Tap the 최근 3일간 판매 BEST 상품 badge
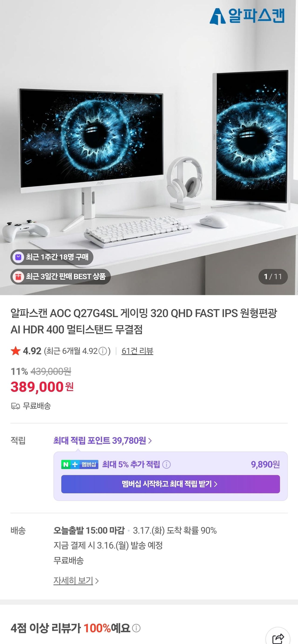Screen dimensions: 298x644 pyautogui.click(x=61, y=277)
